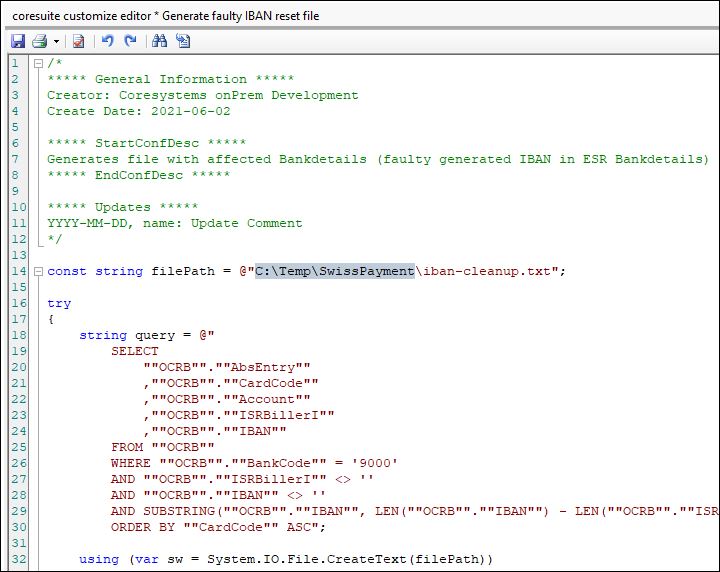720x572 pixels.
Task: Open the dropdown arrow beside Print
Action: click(56, 41)
